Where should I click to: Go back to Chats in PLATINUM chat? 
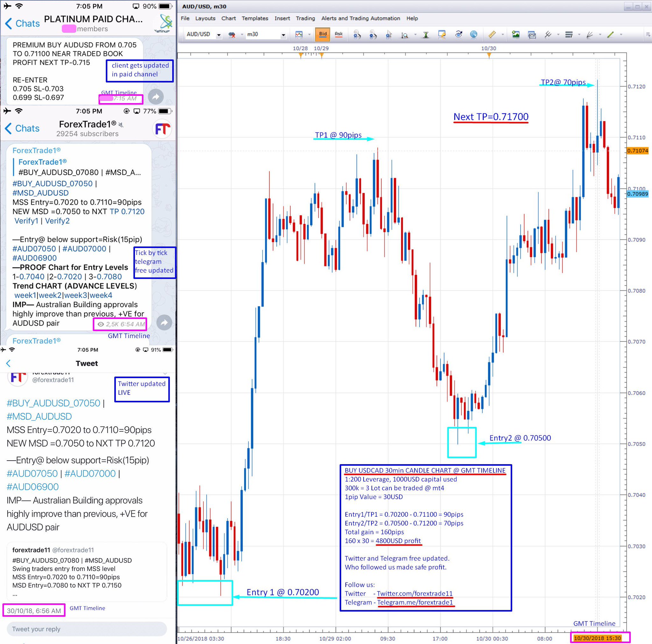click(22, 23)
